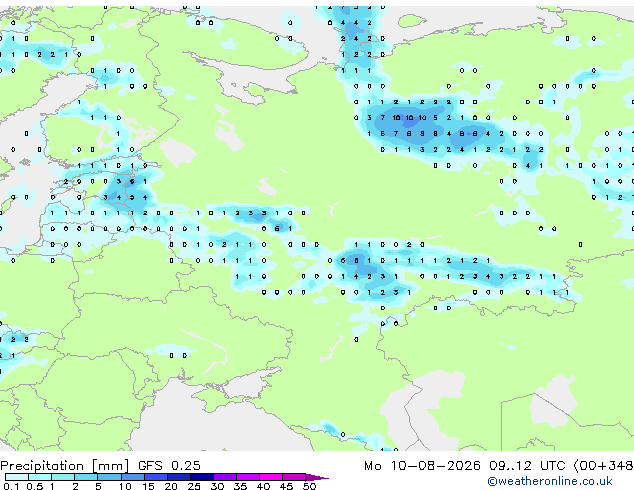Select the dark navy 25–30 mm legend swatch

click(x=202, y=477)
